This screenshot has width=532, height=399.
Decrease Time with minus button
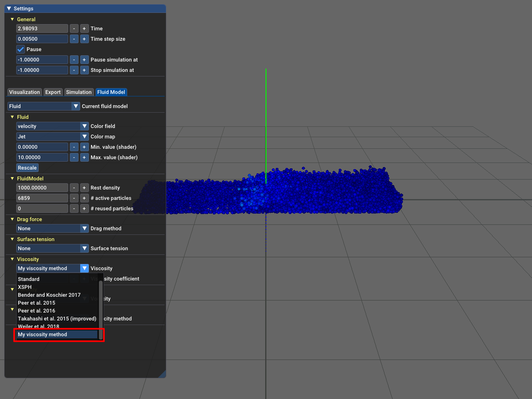(74, 29)
